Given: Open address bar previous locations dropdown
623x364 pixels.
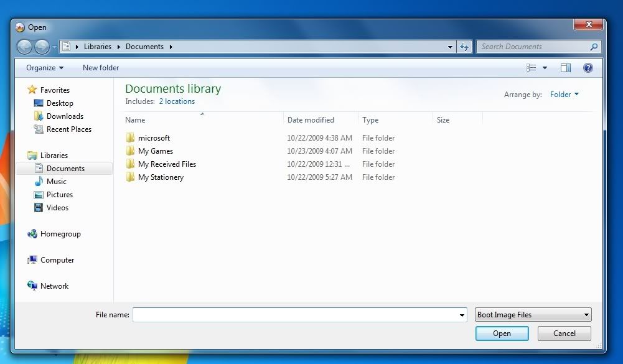Looking at the screenshot, I should 450,47.
